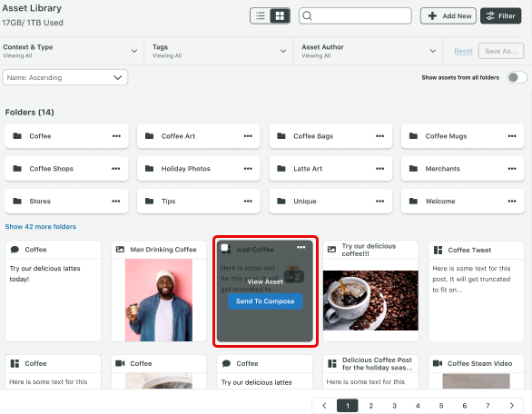The height and width of the screenshot is (414, 532).
Task: Click the Man Drinking Coffee image icon
Action: coord(120,250)
